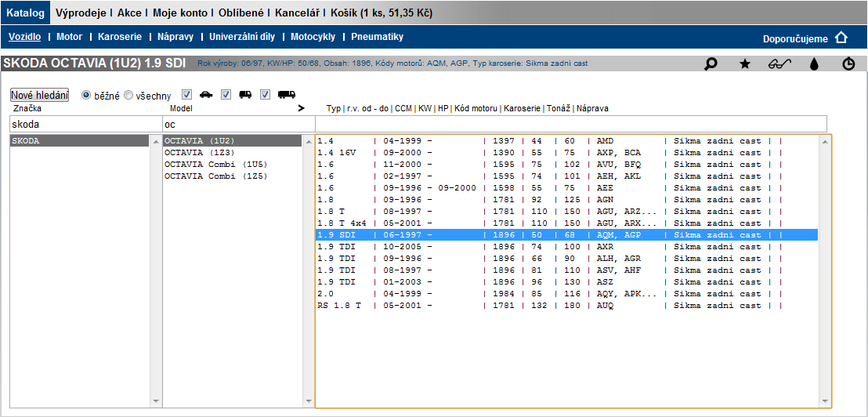Open Moje konto

click(x=180, y=13)
